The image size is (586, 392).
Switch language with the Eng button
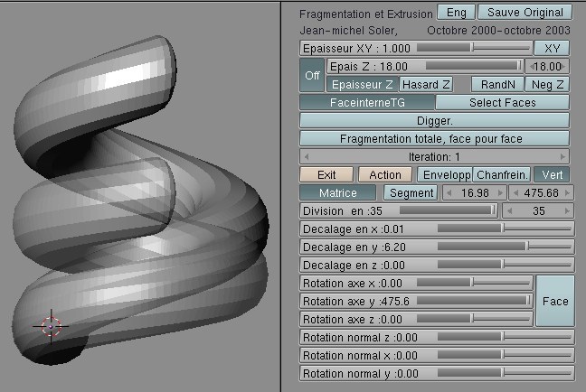[x=456, y=13]
